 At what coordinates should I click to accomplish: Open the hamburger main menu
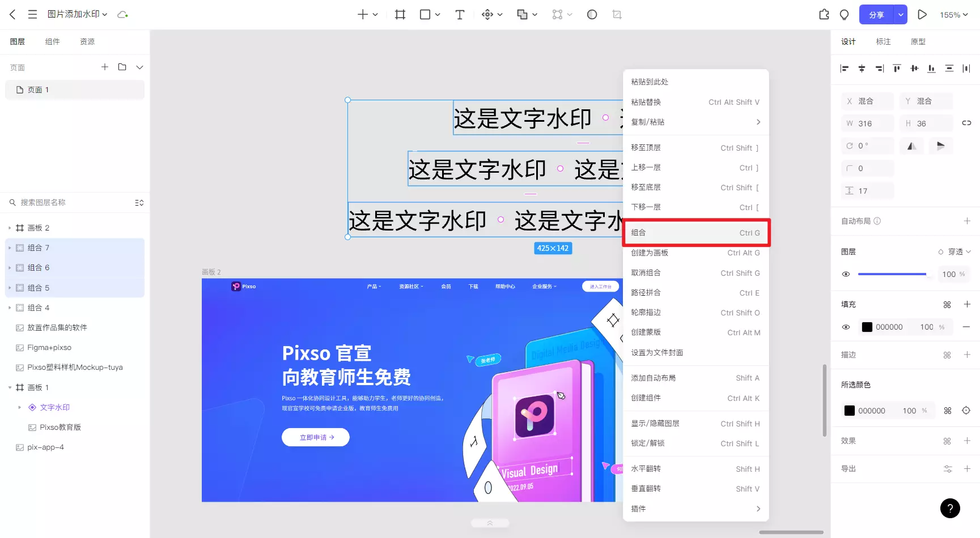[x=32, y=14]
